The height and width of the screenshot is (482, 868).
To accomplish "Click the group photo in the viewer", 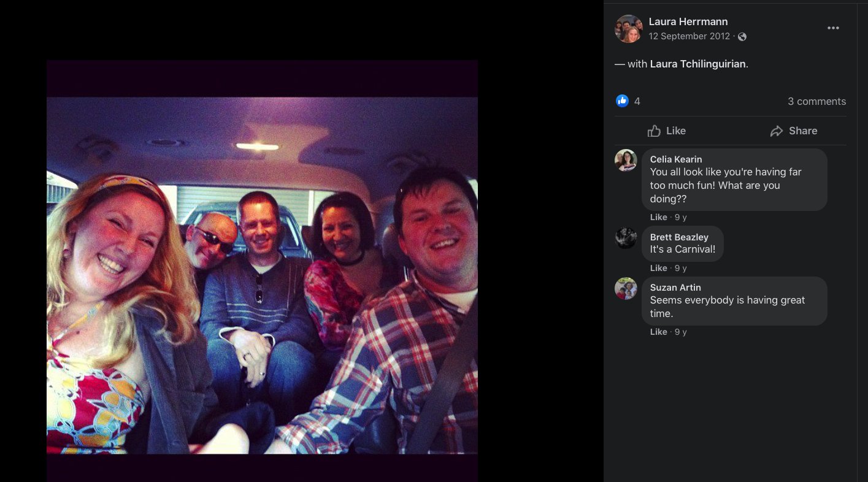I will pyautogui.click(x=262, y=275).
